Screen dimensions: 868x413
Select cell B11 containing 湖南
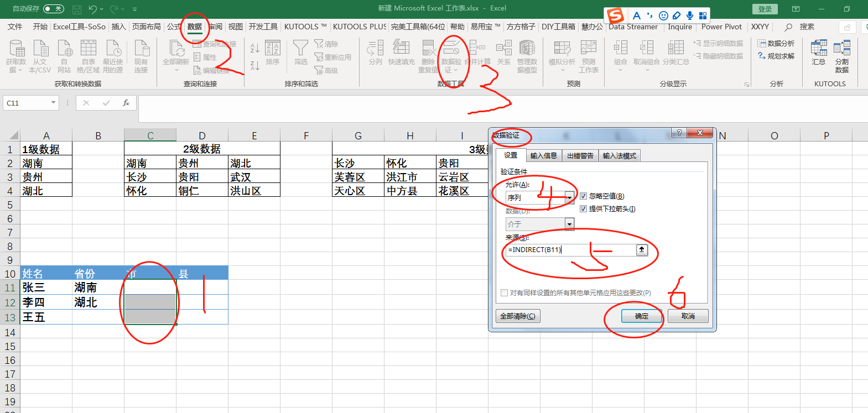point(98,287)
